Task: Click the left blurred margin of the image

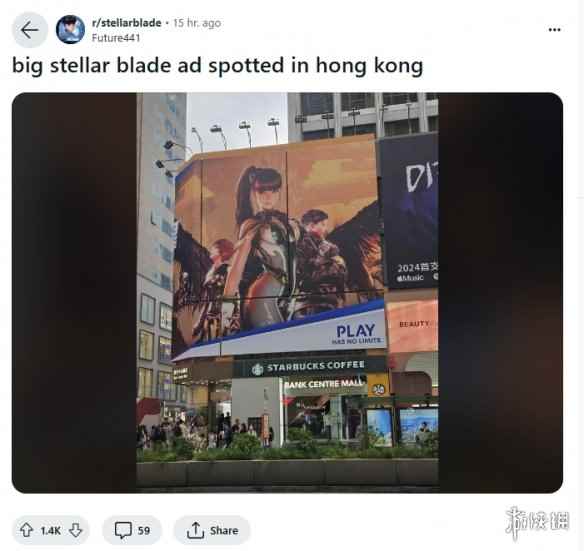Action: (x=74, y=292)
